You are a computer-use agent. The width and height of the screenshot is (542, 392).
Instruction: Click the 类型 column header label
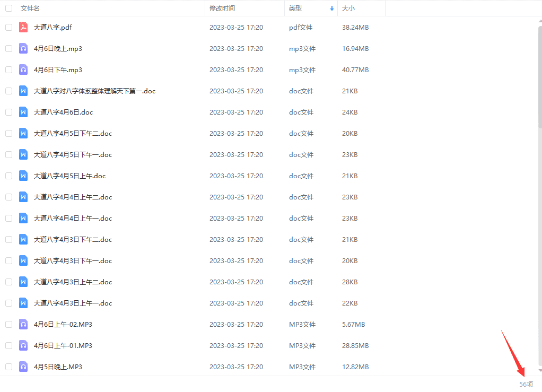(x=295, y=8)
